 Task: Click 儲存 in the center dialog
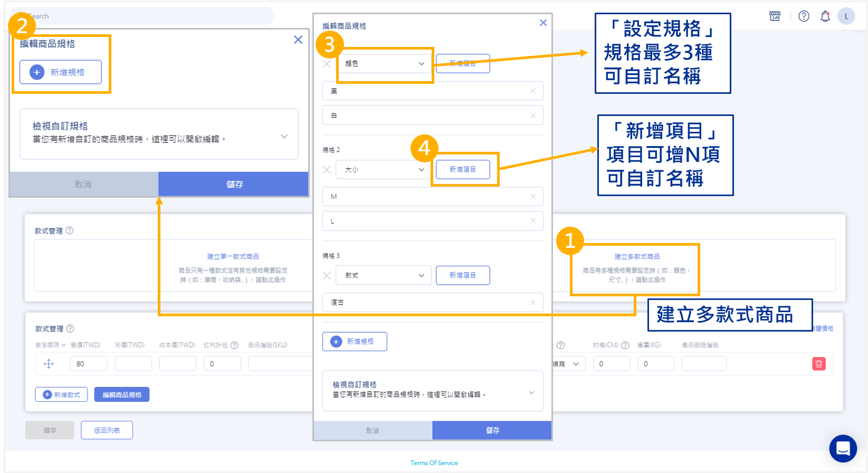point(492,430)
